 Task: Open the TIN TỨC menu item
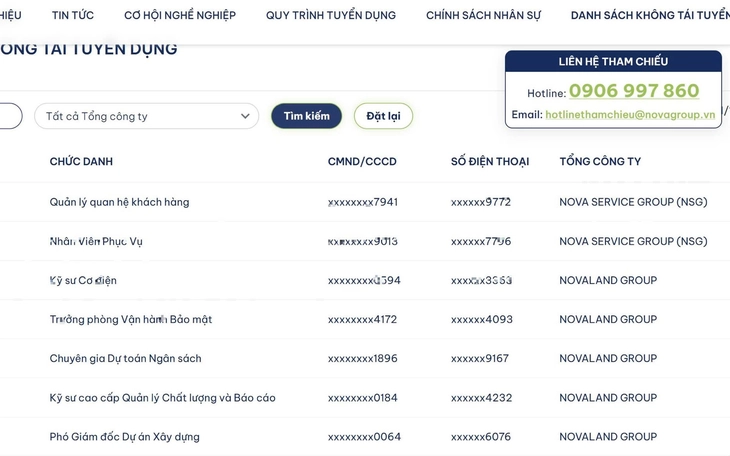click(73, 15)
